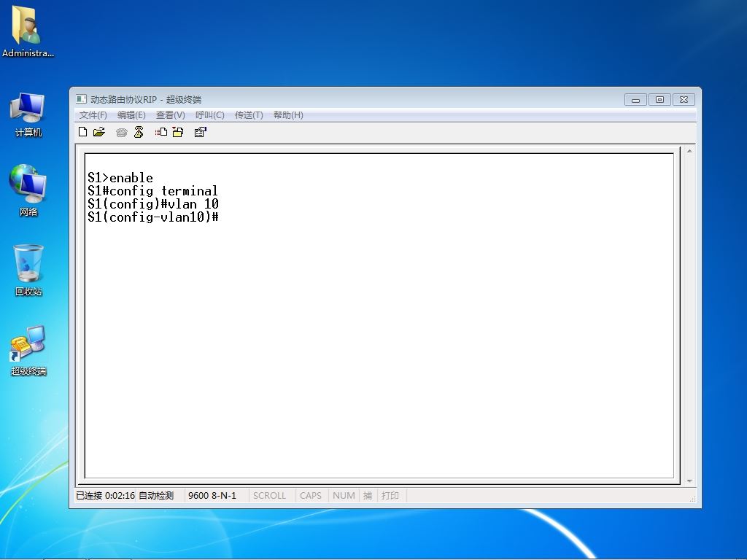Select the 网络 desktop icon
Viewport: 747px width, 560px height.
28,190
